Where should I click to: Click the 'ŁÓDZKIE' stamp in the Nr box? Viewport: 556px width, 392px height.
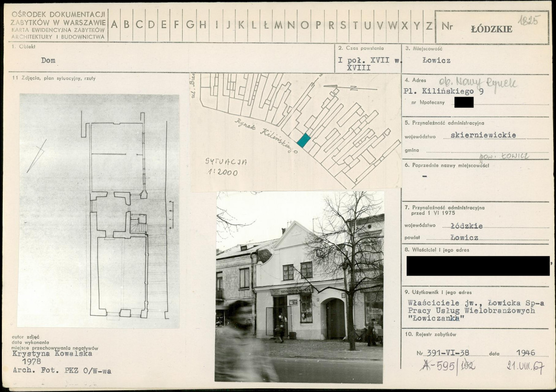[x=492, y=29]
